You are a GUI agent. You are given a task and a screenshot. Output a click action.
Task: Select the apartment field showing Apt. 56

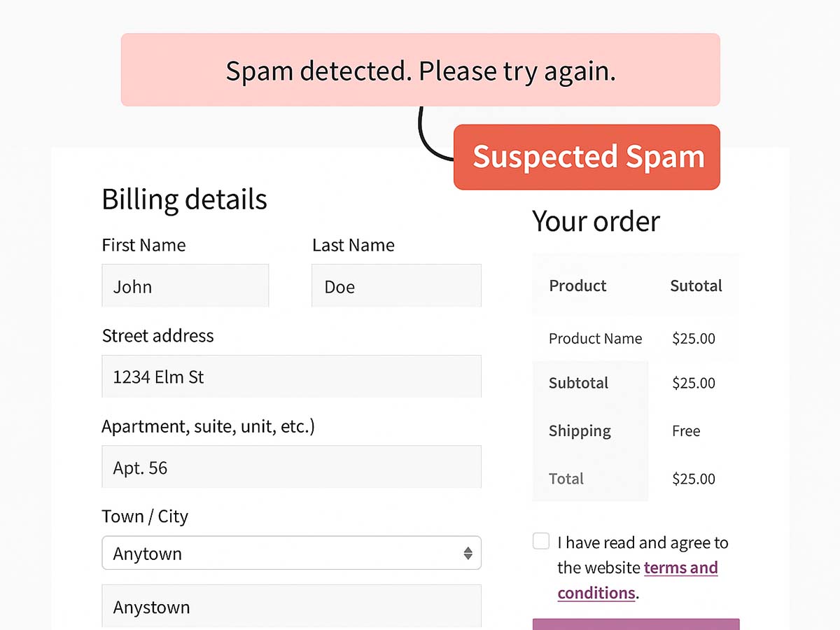coord(291,467)
